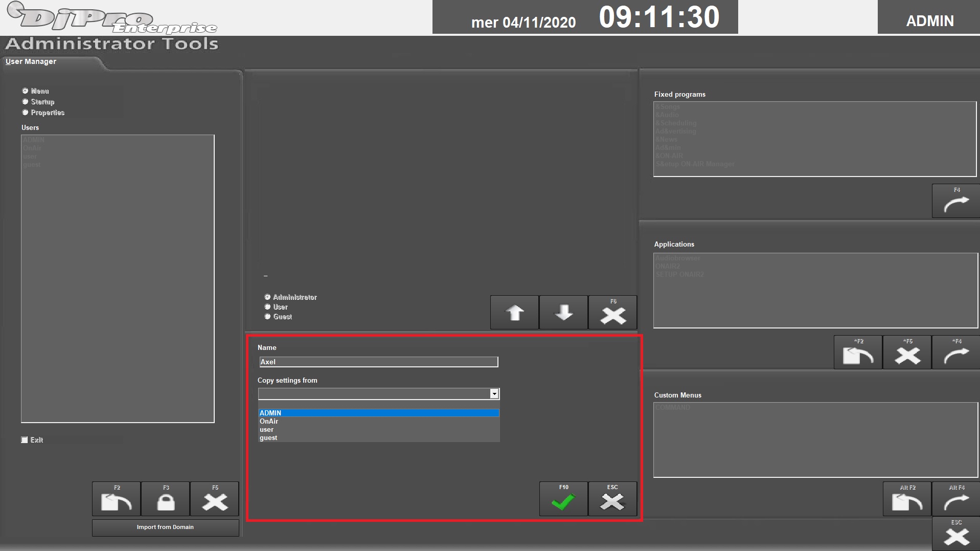Viewport: 980px width, 551px height.
Task: Move item up with up arrow button
Action: click(514, 312)
